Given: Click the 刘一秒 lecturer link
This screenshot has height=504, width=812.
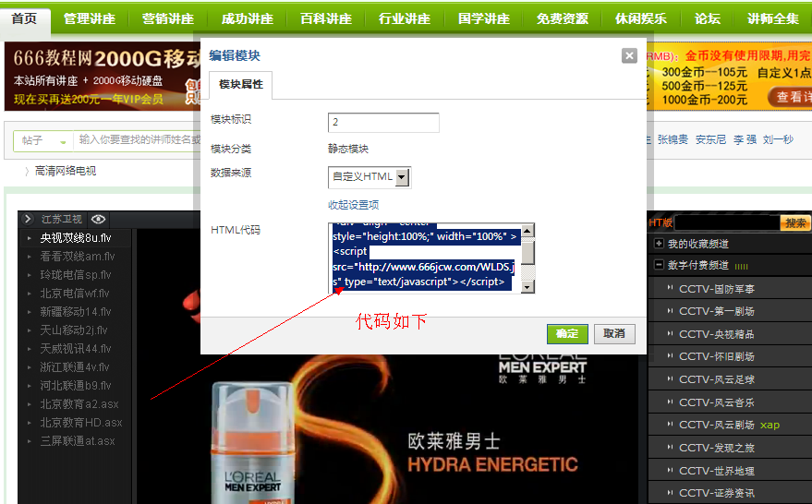Looking at the screenshot, I should (778, 139).
